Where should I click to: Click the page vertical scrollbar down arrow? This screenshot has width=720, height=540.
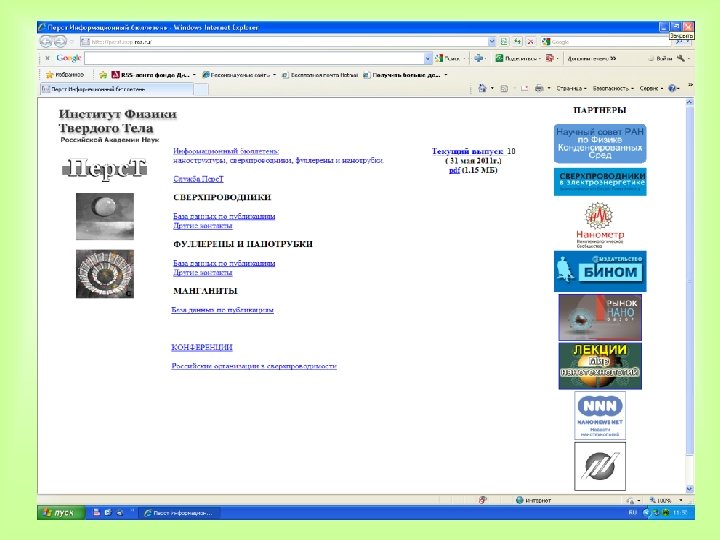(689, 489)
